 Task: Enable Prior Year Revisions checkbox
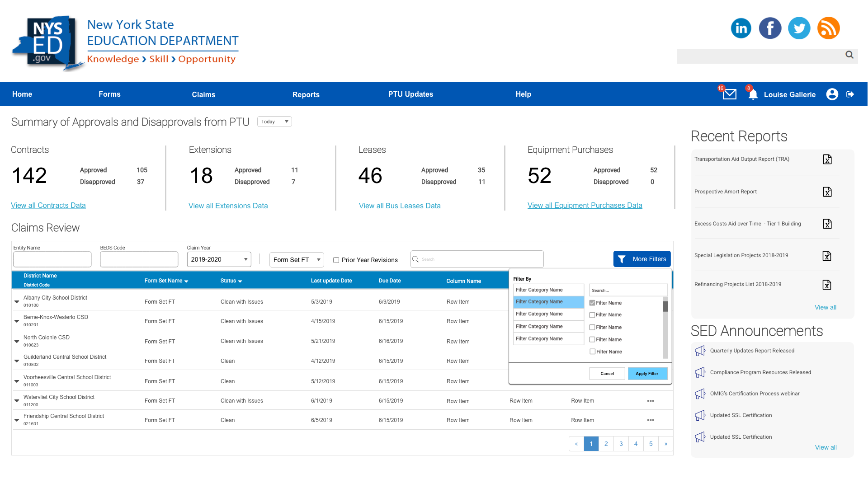(x=336, y=260)
